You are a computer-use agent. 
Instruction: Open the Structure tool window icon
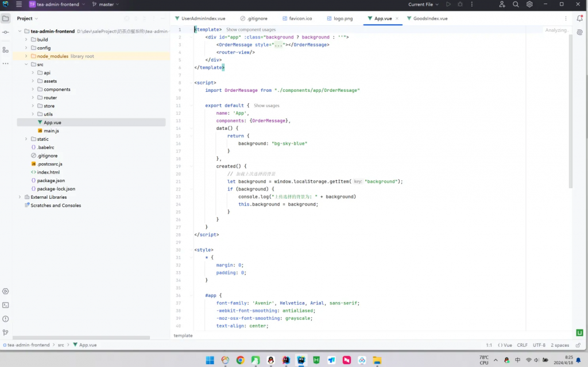[6, 50]
